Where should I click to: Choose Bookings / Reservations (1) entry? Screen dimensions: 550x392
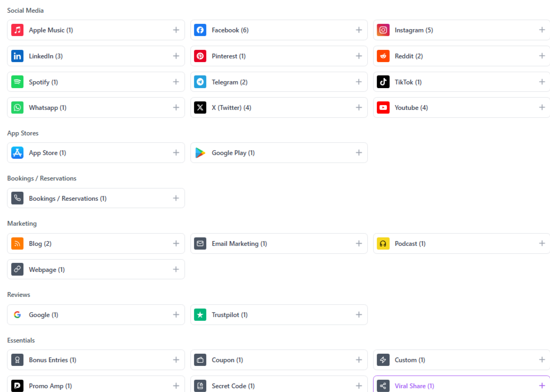click(67, 199)
